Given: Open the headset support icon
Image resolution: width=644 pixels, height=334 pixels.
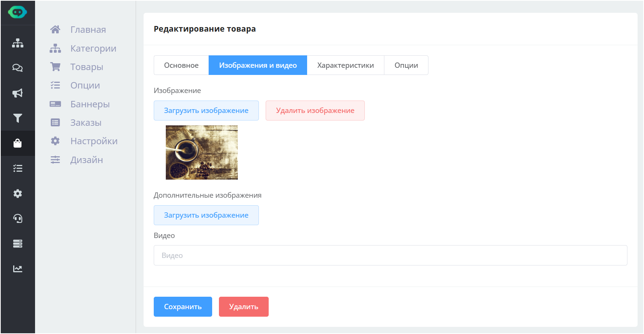Looking at the screenshot, I should (x=17, y=218).
